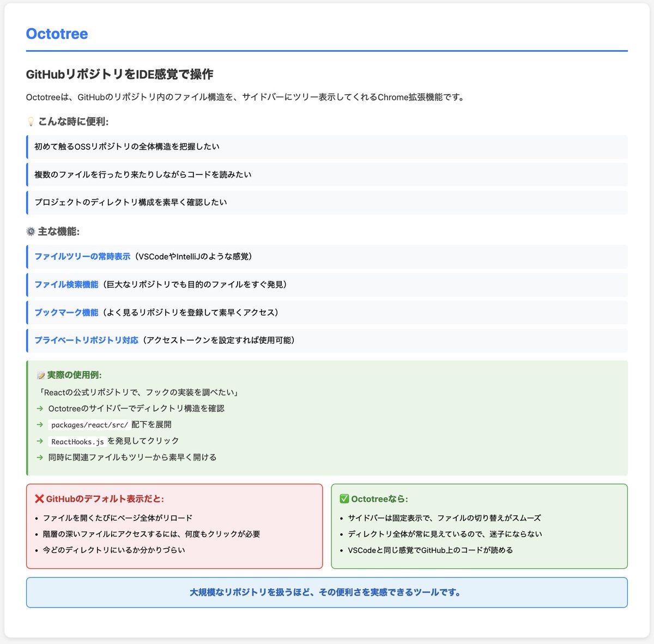Click bullet ファイルを開くたびにページ全体がリロード

pos(118,518)
